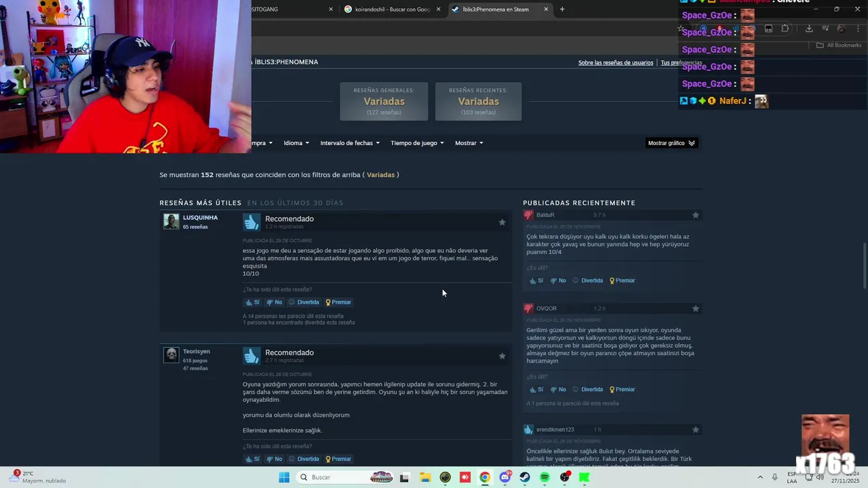Open Steam from the taskbar
The image size is (868, 488).
[525, 477]
